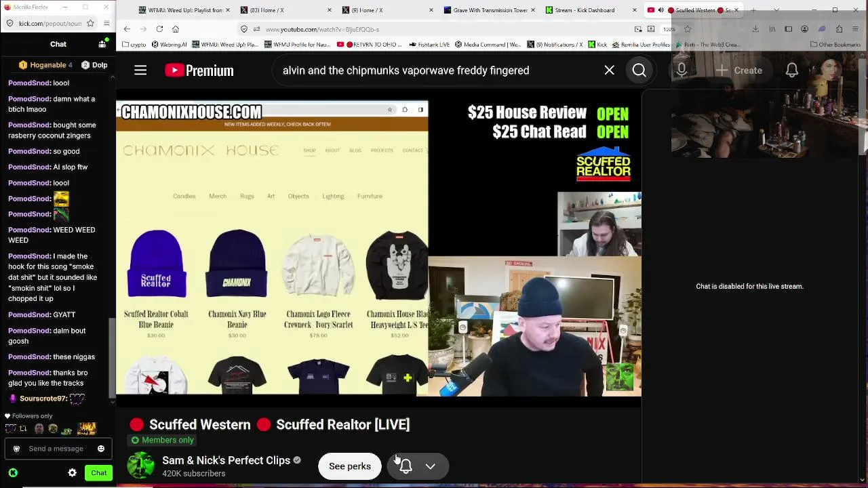Click the Kick popout address bar

pyautogui.click(x=50, y=23)
